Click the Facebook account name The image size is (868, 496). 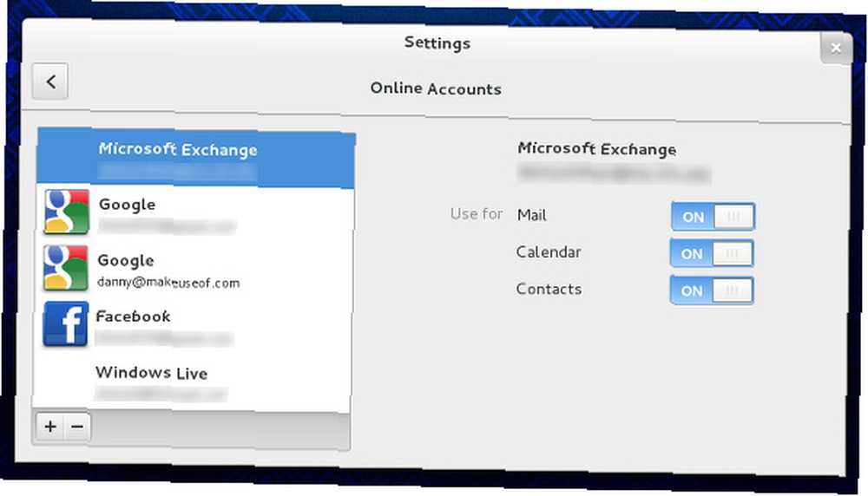pyautogui.click(x=133, y=317)
